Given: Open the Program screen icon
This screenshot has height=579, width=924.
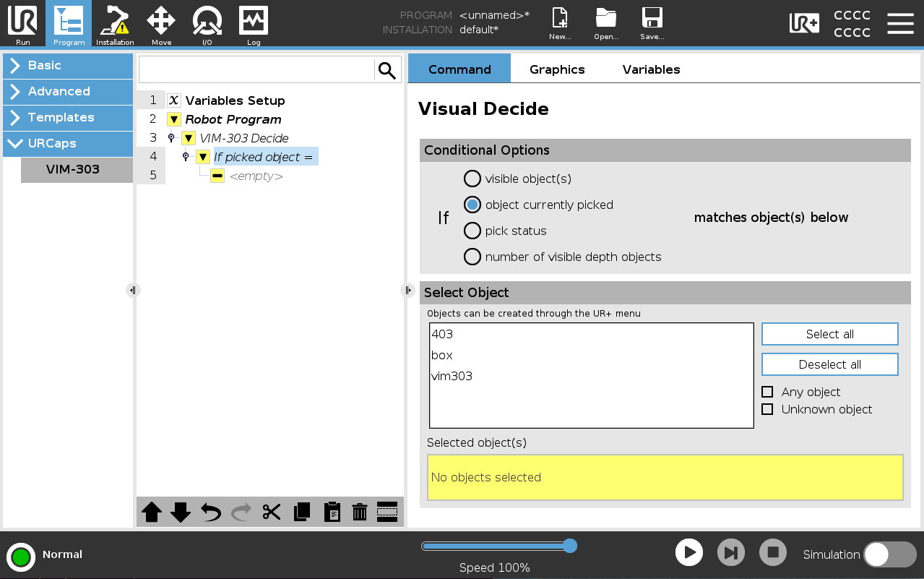Looking at the screenshot, I should coord(69,23).
